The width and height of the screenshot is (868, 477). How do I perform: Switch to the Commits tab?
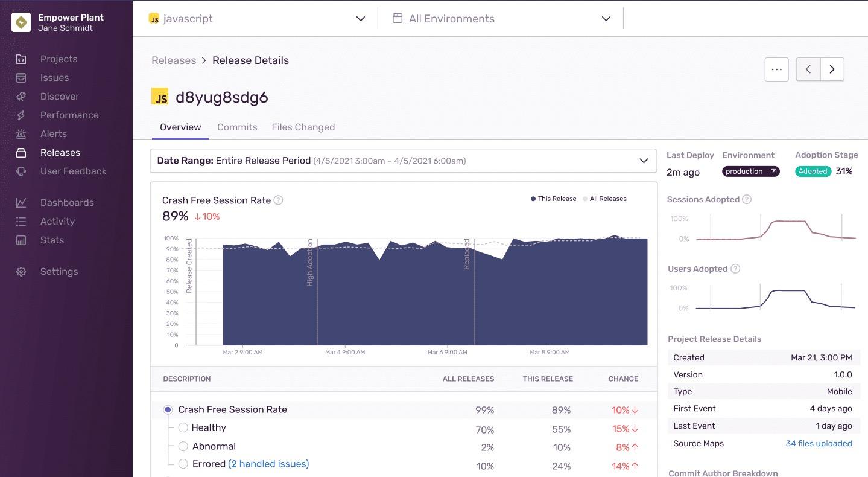237,127
